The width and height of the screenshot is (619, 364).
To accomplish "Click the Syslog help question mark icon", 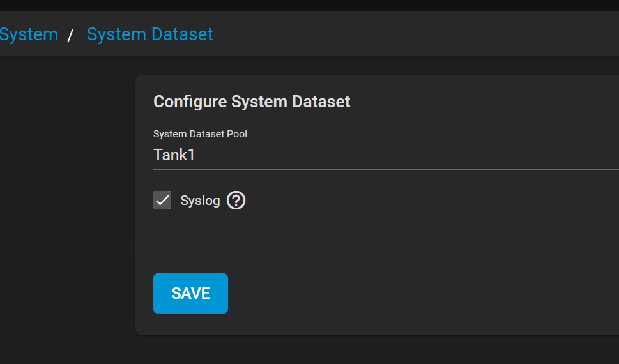I will pos(236,201).
